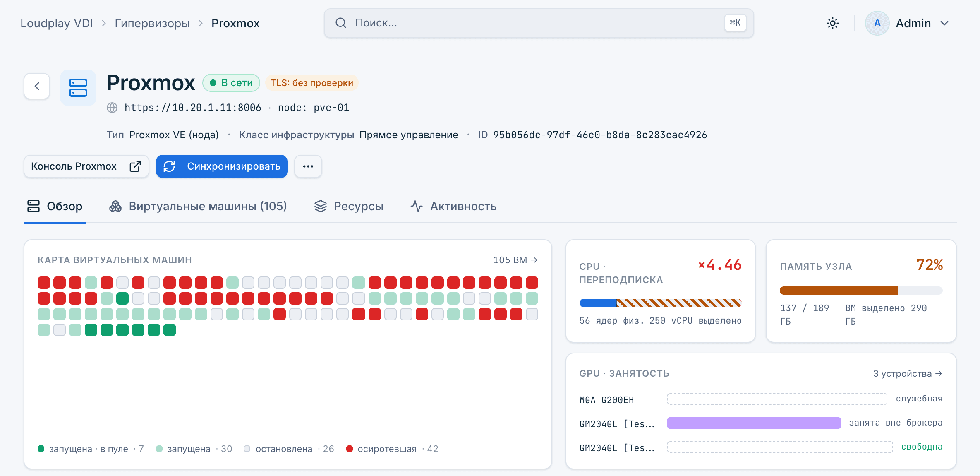980x476 pixels.
Task: Toggle the light/dark theme sun icon
Action: click(x=832, y=23)
